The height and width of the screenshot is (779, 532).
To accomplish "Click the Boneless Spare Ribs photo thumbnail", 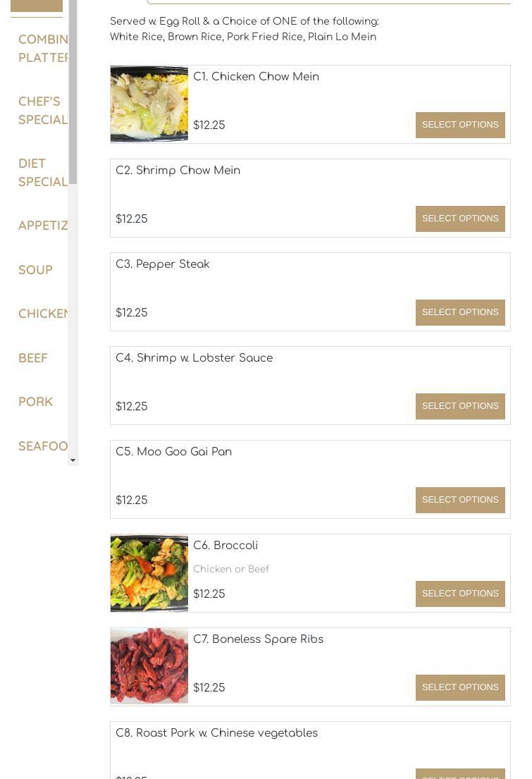I will (149, 667).
